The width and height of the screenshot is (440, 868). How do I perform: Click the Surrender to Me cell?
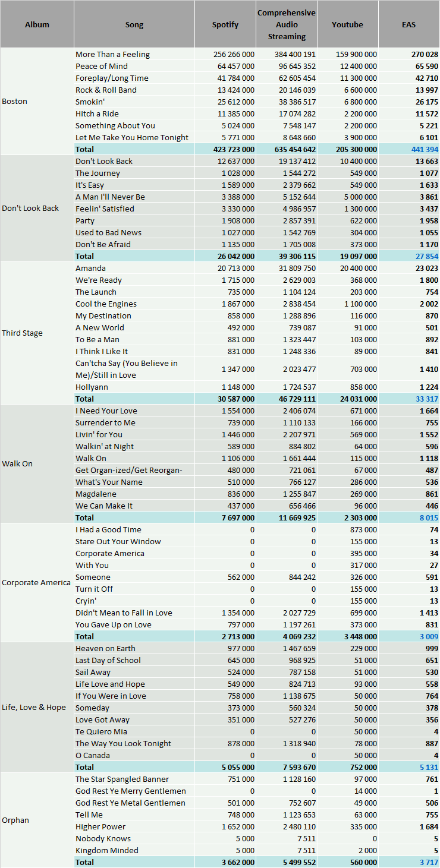(x=134, y=422)
